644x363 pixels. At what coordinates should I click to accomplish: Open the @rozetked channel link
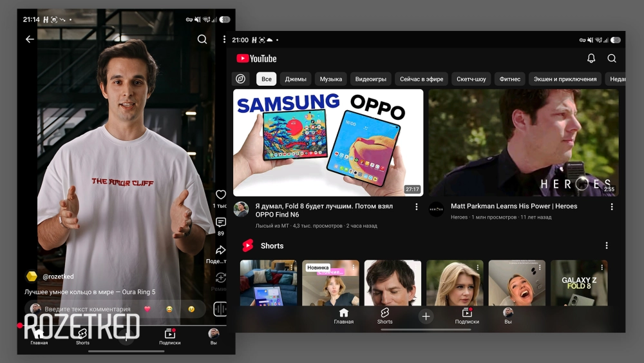[58, 276]
